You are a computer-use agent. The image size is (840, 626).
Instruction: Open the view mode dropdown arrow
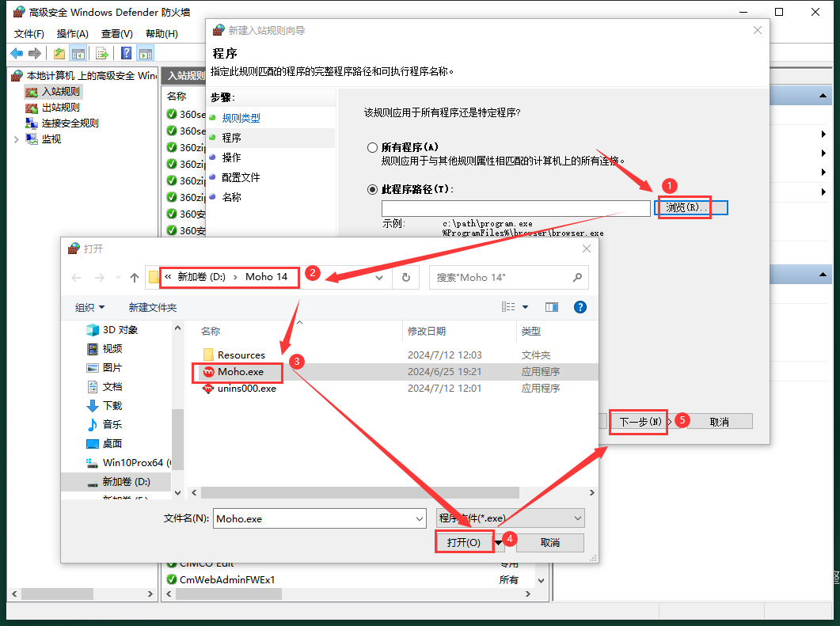tap(525, 307)
